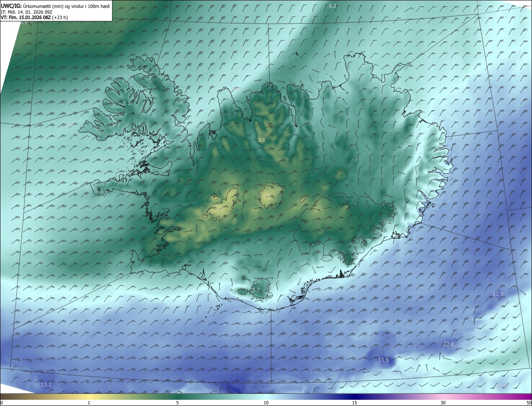The image size is (532, 406).
Task: Select the 10 tick label on the colour scale
Action: (x=266, y=403)
